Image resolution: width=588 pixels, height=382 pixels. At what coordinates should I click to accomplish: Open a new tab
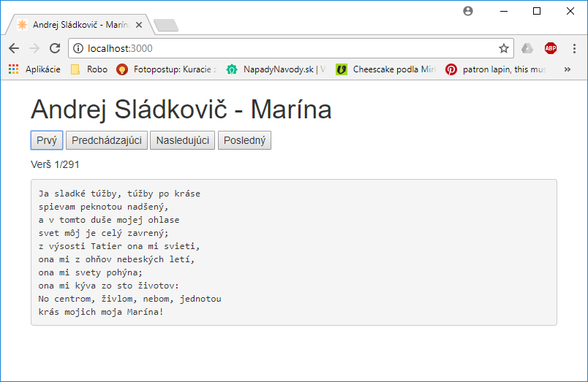coord(166,25)
